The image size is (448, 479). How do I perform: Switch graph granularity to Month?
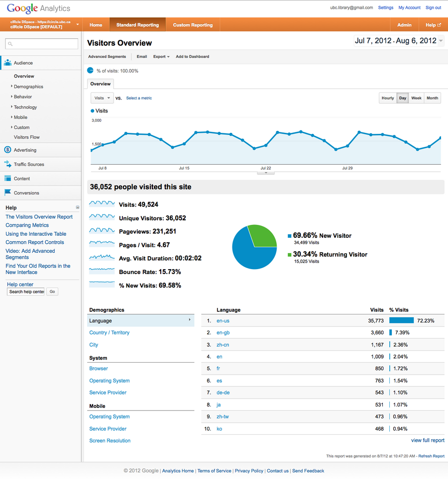pos(432,98)
